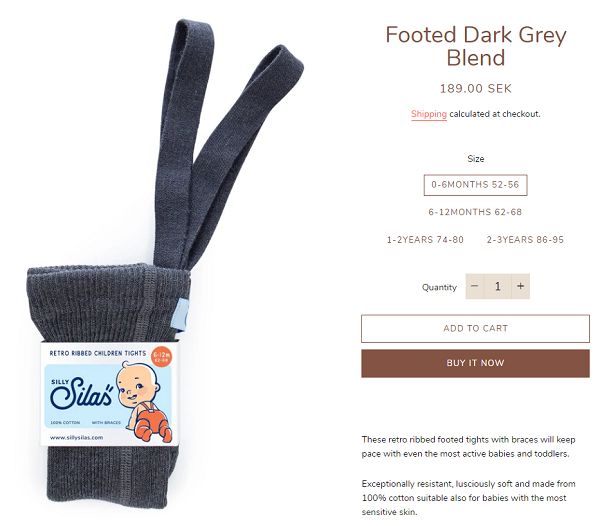This screenshot has height=526, width=600.
Task: Select size 2-3YEARS 86-95
Action: pyautogui.click(x=525, y=240)
